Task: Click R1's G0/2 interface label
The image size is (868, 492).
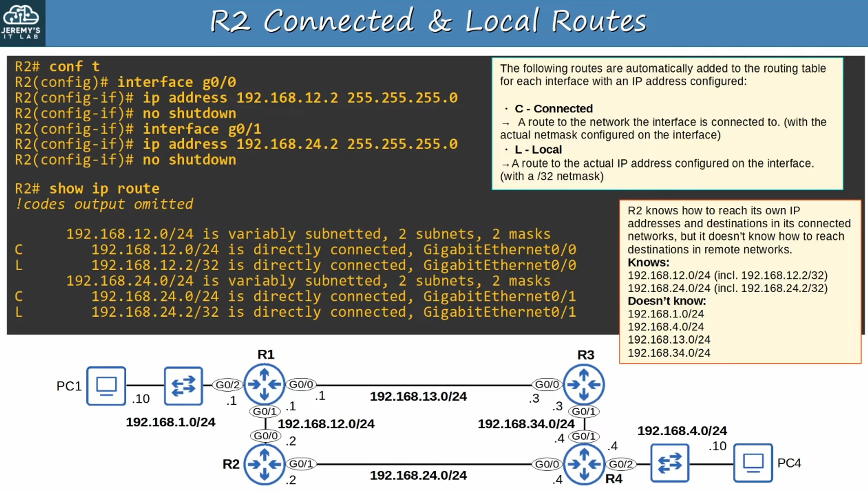Action: [227, 385]
